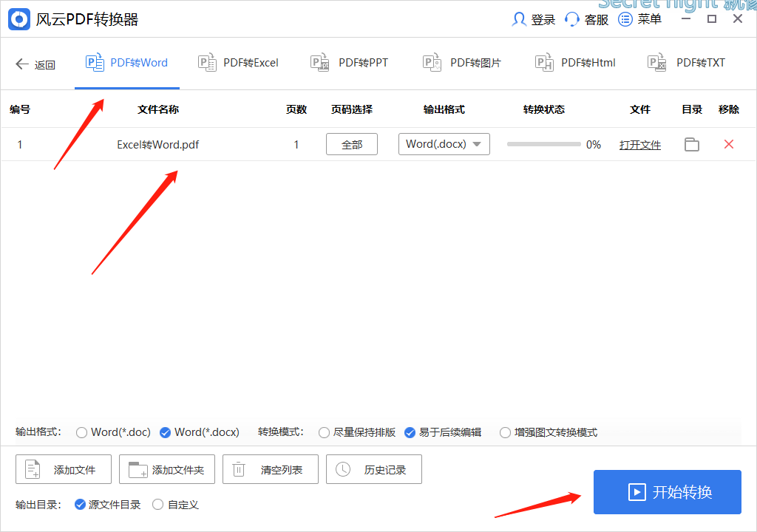This screenshot has height=532, width=757.
Task: Click the add-folder icon
Action: [x=138, y=470]
